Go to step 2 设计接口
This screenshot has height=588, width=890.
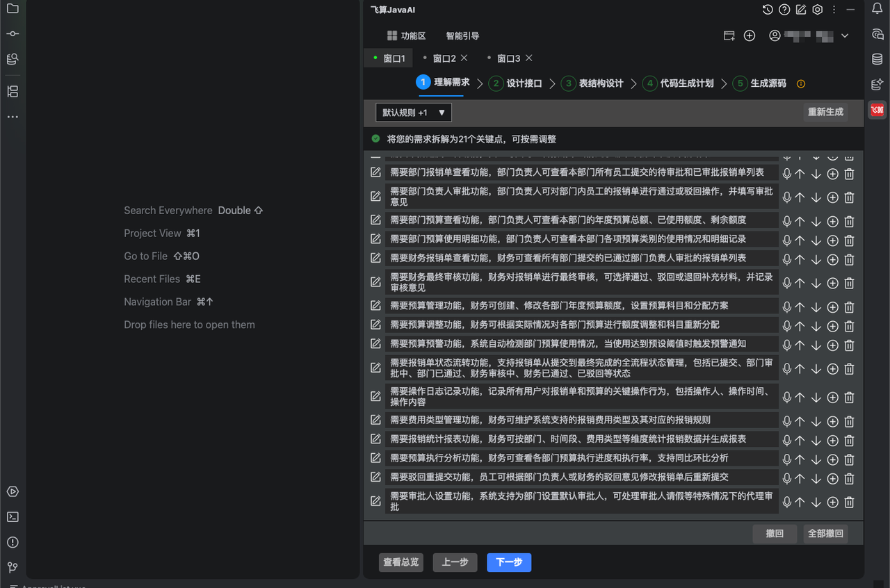tap(515, 83)
